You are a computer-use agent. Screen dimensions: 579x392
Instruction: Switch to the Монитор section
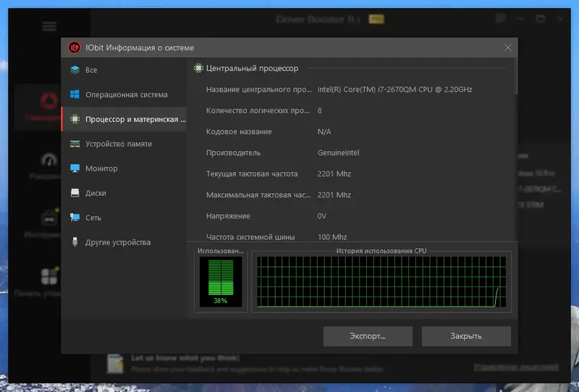(x=124, y=169)
